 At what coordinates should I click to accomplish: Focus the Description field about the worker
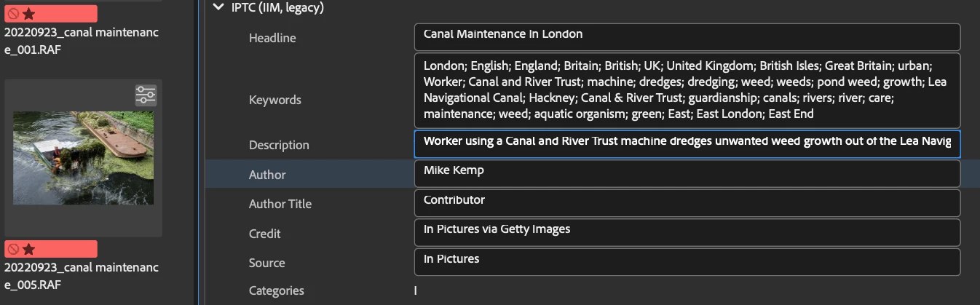click(x=687, y=144)
